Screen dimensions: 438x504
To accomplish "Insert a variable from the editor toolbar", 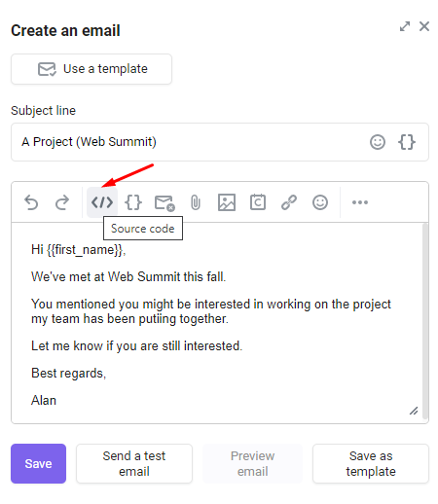I will tap(133, 202).
